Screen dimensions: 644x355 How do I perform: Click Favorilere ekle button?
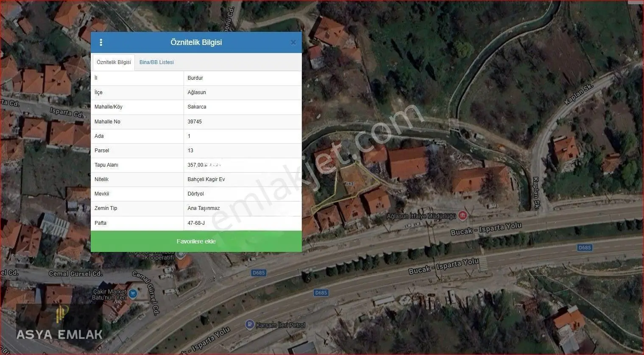tap(196, 241)
